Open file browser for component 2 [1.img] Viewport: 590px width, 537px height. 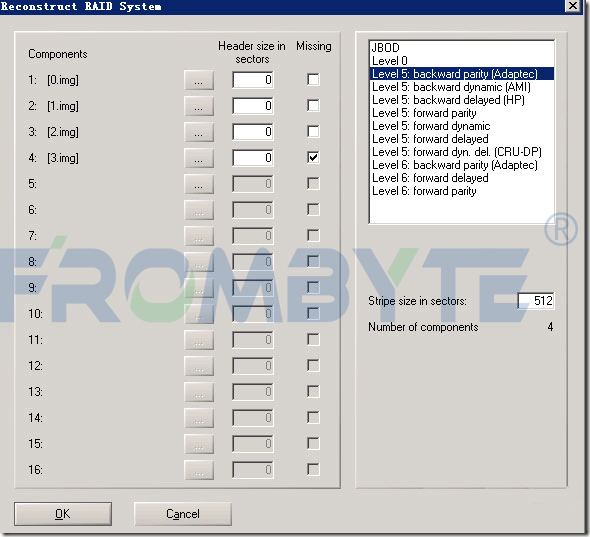(199, 106)
